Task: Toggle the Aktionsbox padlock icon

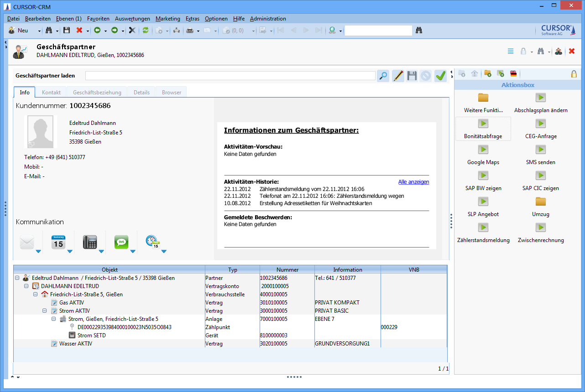Action: pos(574,74)
